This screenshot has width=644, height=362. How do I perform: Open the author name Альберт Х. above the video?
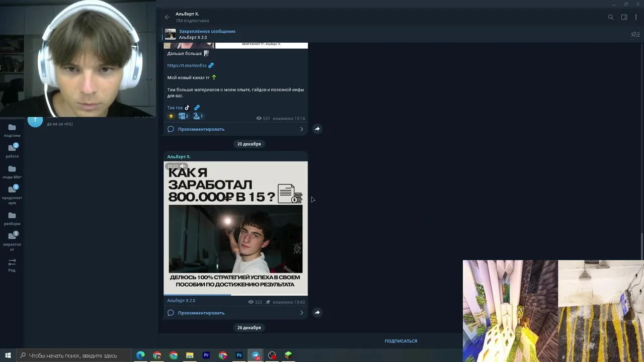click(x=179, y=157)
